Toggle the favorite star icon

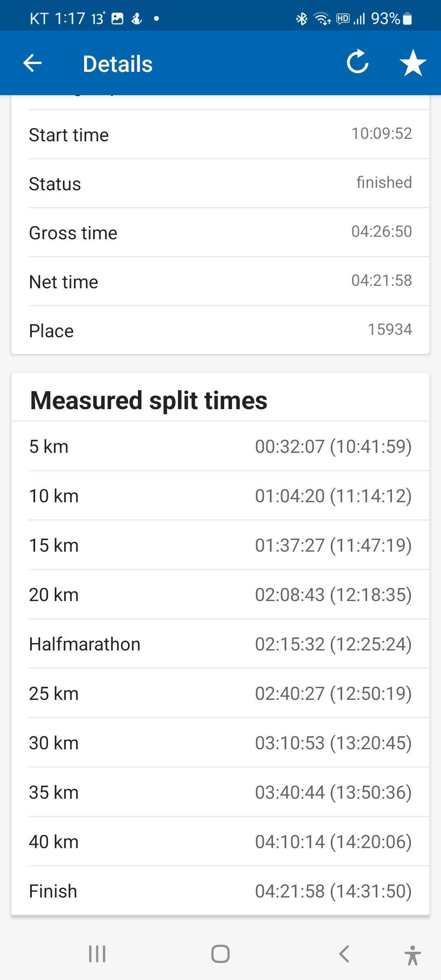(x=413, y=63)
